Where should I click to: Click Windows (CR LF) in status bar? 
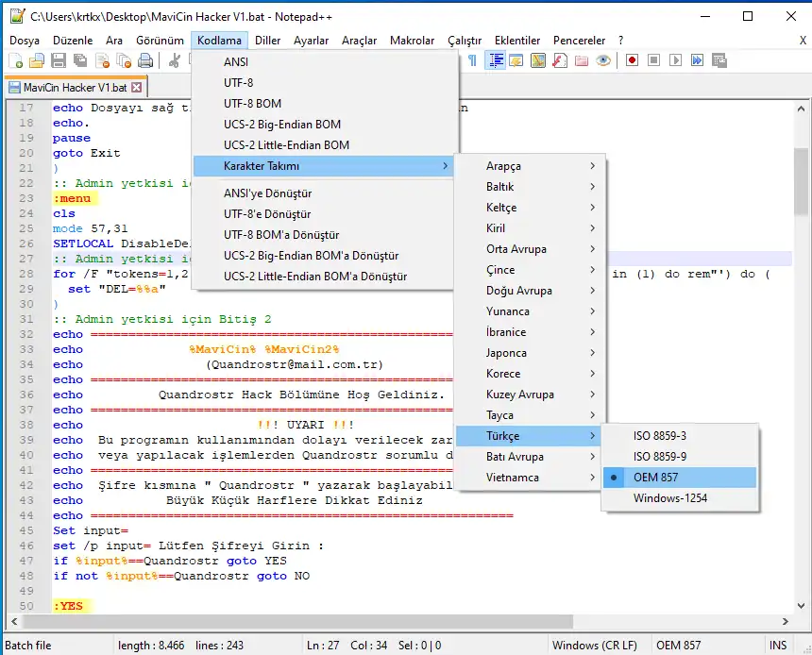595,646
